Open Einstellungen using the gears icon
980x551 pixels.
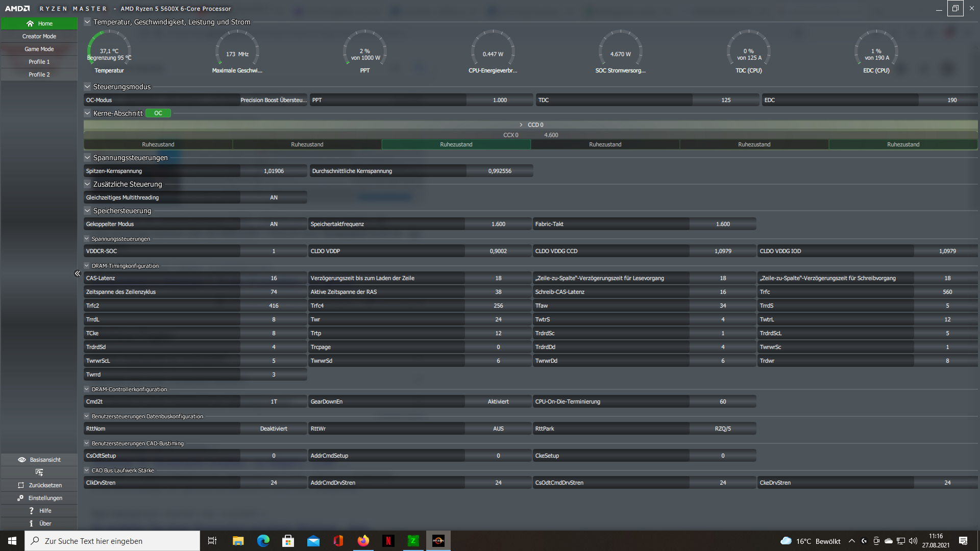(20, 498)
